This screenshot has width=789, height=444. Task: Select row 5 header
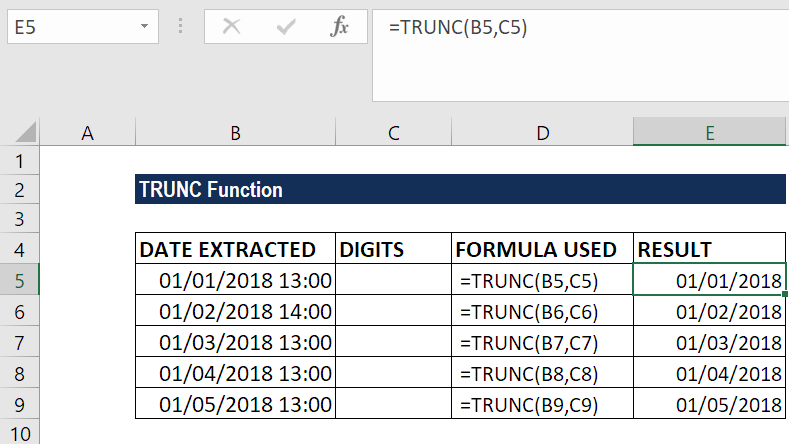(19, 280)
